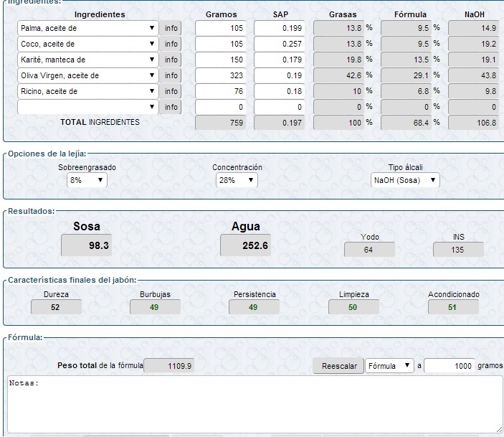Click the Notas text area resize handle
The image size is (504, 437).
coord(499,430)
